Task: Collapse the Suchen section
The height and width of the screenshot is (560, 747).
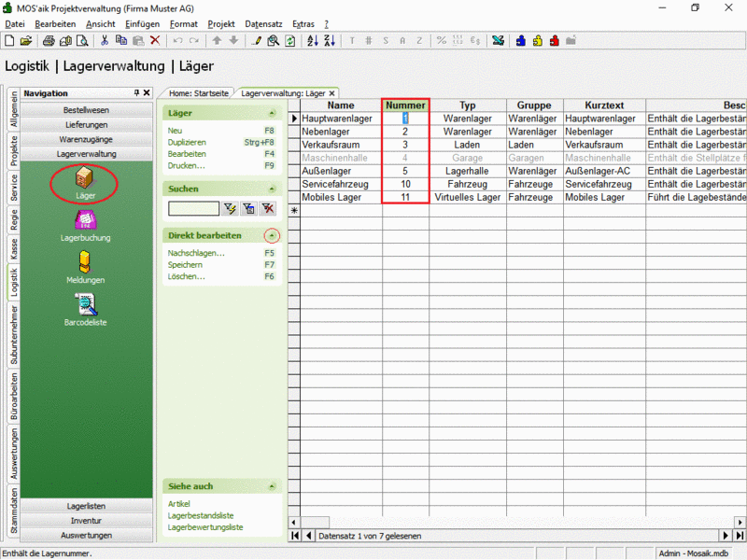Action: (272, 189)
